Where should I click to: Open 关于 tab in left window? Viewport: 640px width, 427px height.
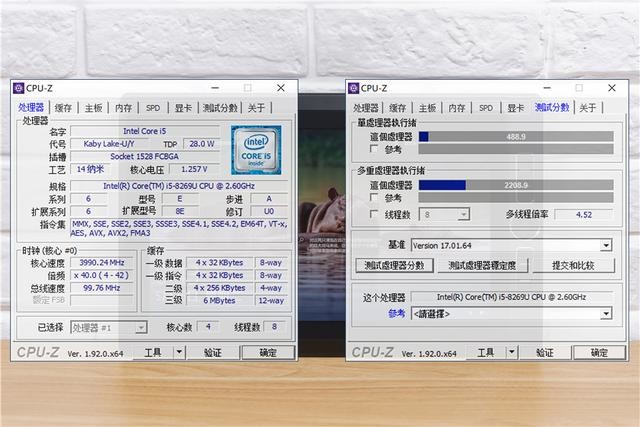coord(256,108)
